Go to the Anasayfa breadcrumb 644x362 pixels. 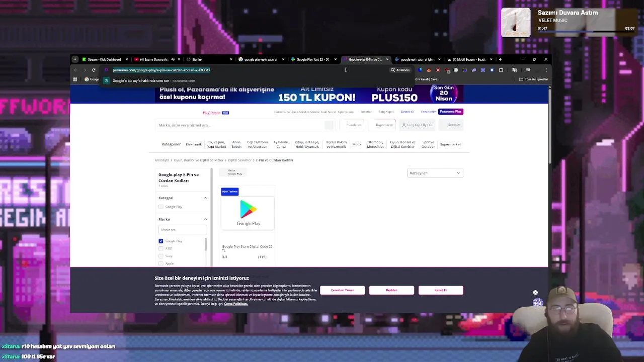tap(162, 160)
